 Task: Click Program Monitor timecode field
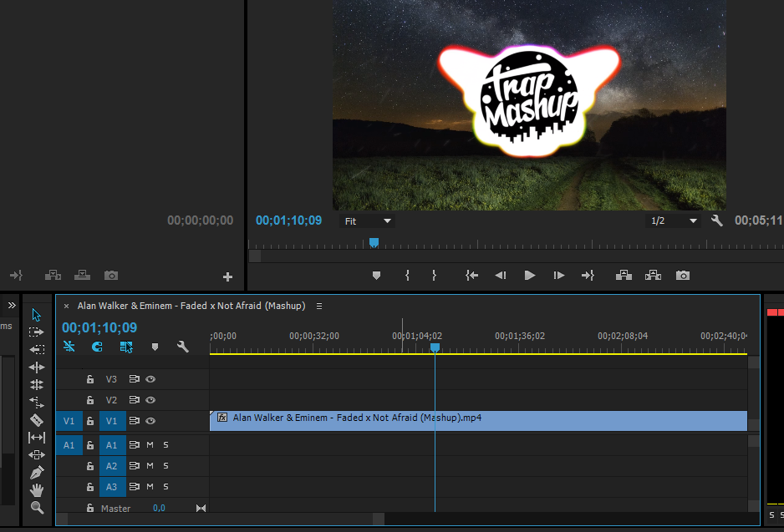point(289,220)
